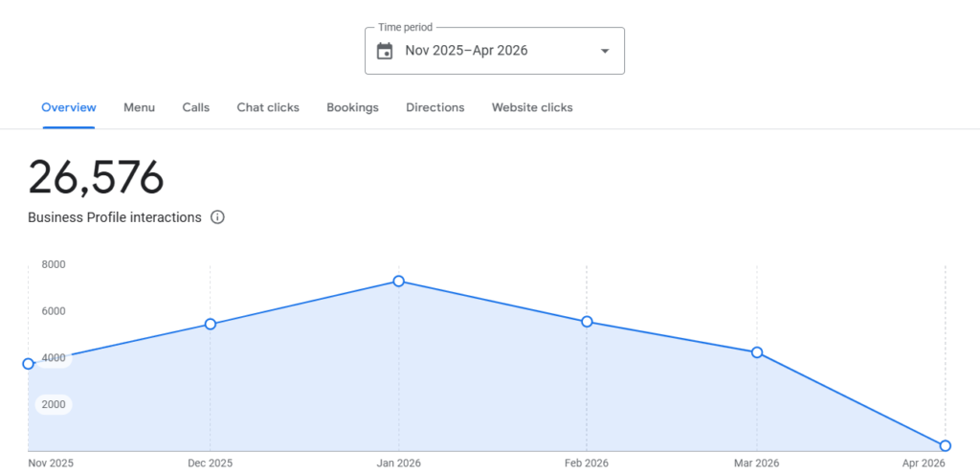Image resolution: width=980 pixels, height=475 pixels.
Task: Click the Jan 2026 x-axis label
Action: coord(398,464)
